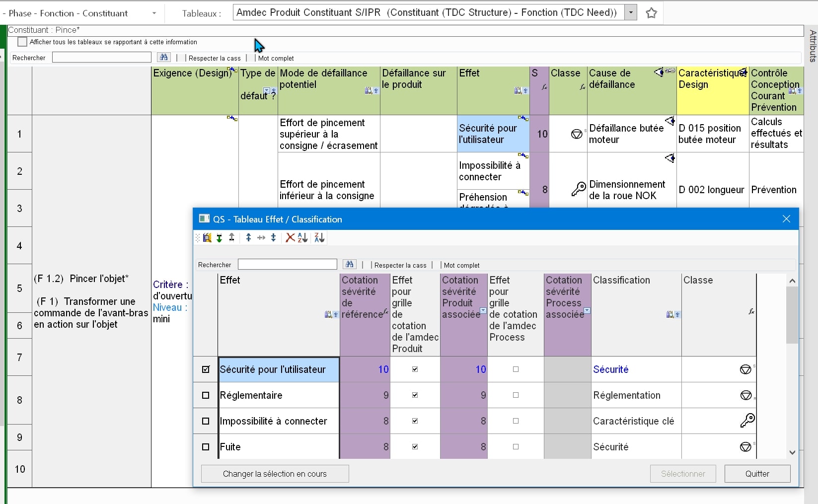The image size is (818, 504).
Task: Click Changer la sélection en cours button
Action: pyautogui.click(x=275, y=474)
